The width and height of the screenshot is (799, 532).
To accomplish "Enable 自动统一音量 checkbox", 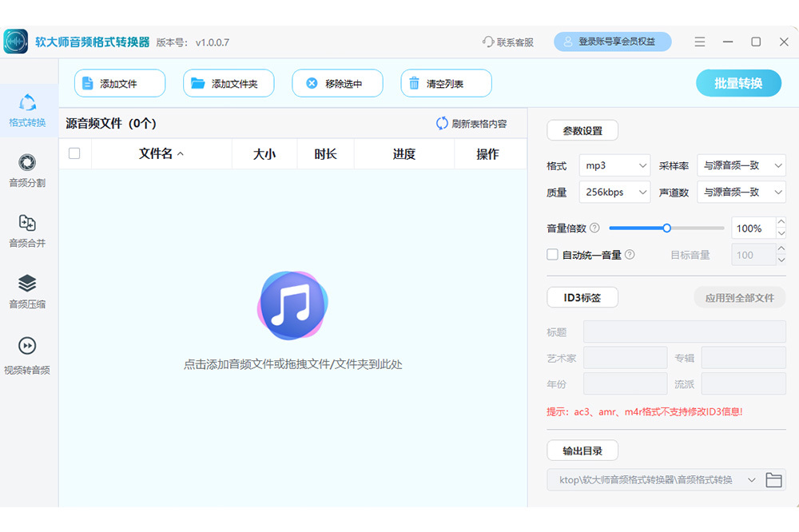I will coord(552,254).
